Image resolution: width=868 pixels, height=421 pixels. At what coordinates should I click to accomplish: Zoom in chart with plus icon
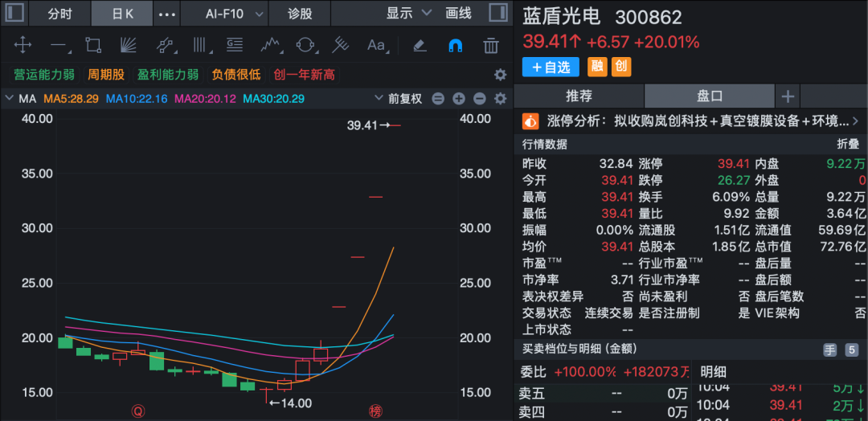[x=459, y=99]
